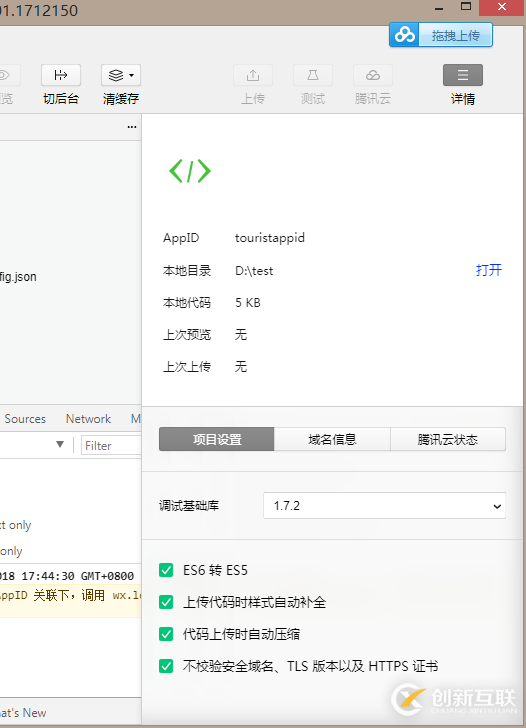Select the fig.json file in tree
This screenshot has width=526, height=728.
coord(18,277)
